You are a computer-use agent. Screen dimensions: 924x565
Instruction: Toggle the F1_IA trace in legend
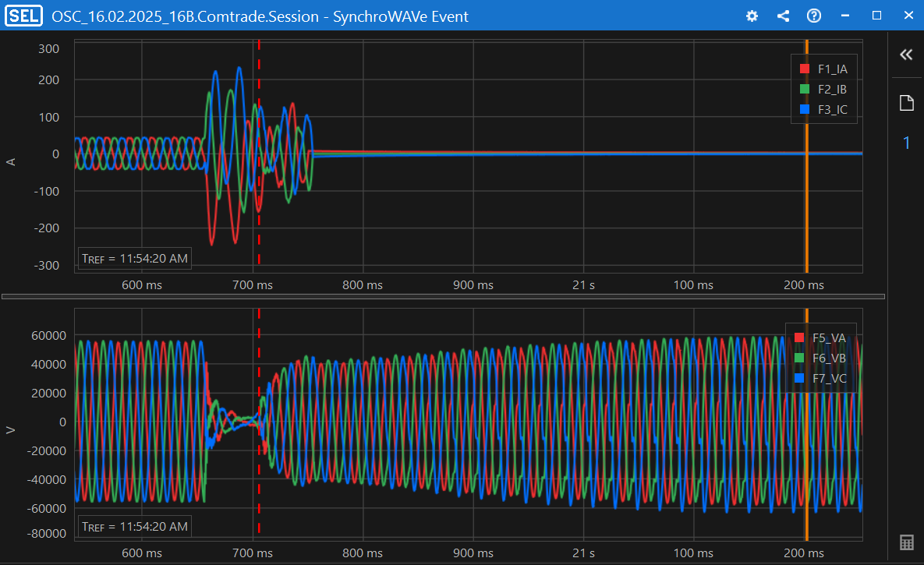pyautogui.click(x=832, y=69)
